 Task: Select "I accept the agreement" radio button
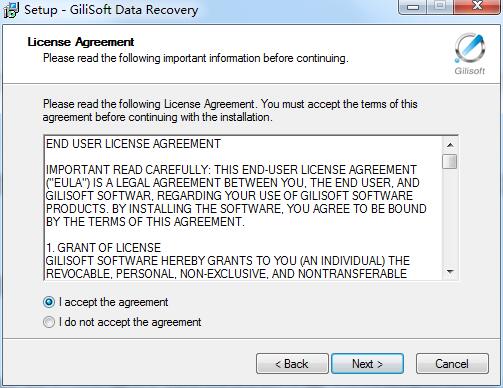[x=49, y=302]
